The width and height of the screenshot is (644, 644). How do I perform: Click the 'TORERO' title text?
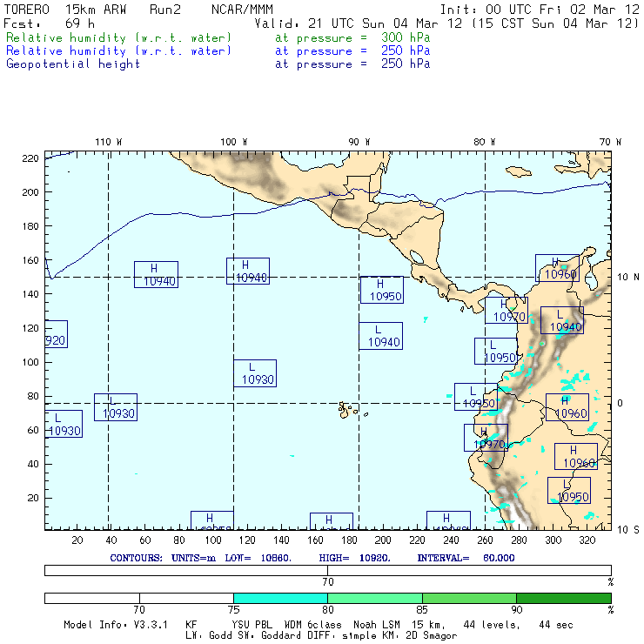point(26,10)
